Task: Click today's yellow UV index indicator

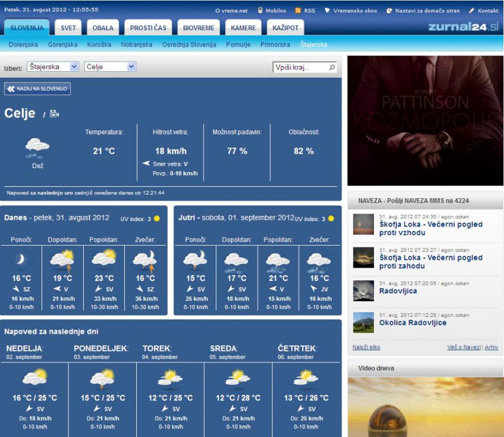Action: pos(157,219)
